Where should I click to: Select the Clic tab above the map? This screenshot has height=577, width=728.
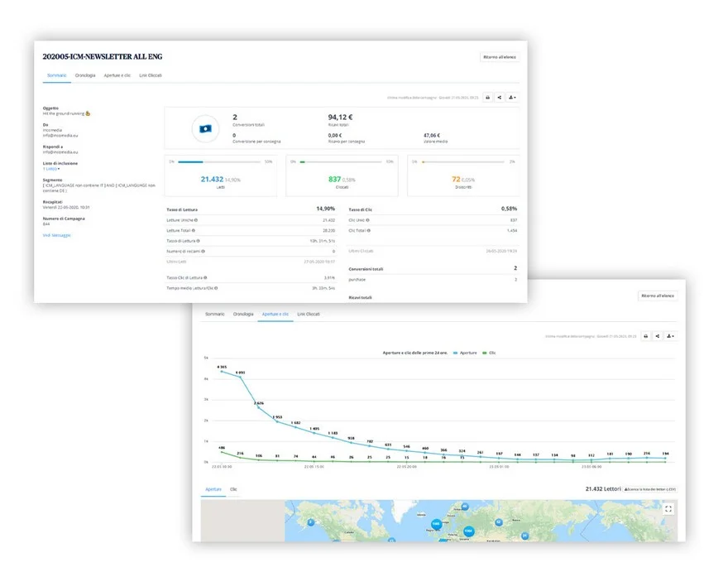[x=233, y=490]
